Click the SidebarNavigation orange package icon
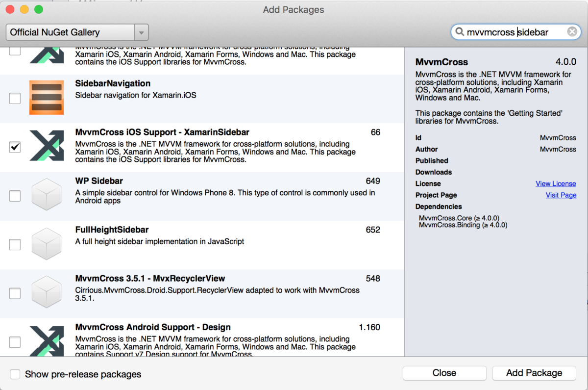This screenshot has width=588, height=390. tap(47, 98)
